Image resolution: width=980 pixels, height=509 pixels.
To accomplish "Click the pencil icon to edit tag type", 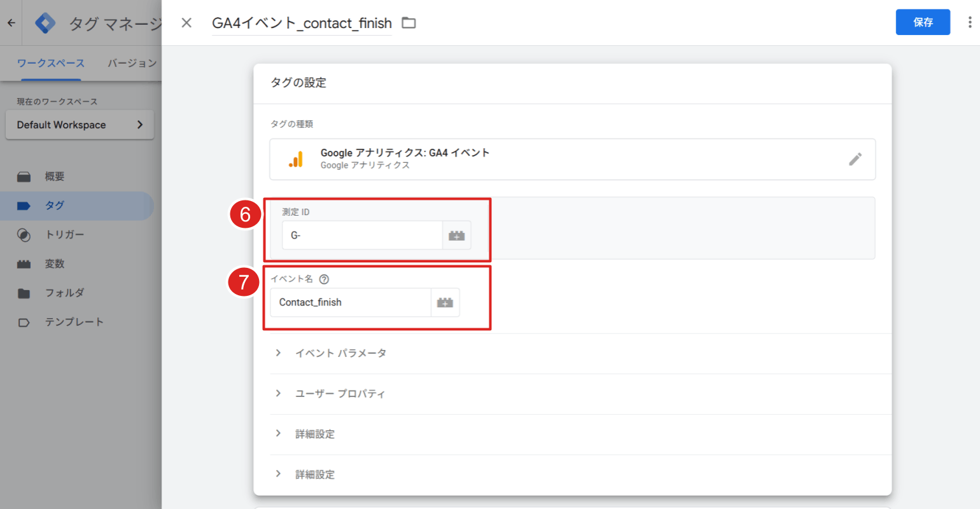I will [855, 159].
